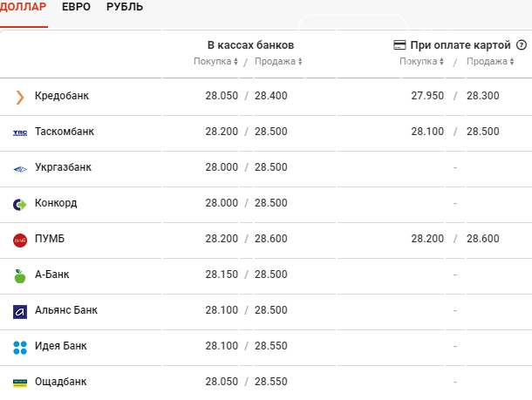Sort by Продажа in В кассах банков
The height and width of the screenshot is (400, 532).
[276, 62]
